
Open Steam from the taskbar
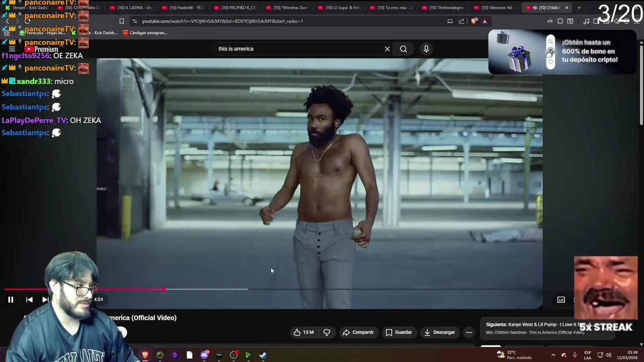[x=263, y=355]
